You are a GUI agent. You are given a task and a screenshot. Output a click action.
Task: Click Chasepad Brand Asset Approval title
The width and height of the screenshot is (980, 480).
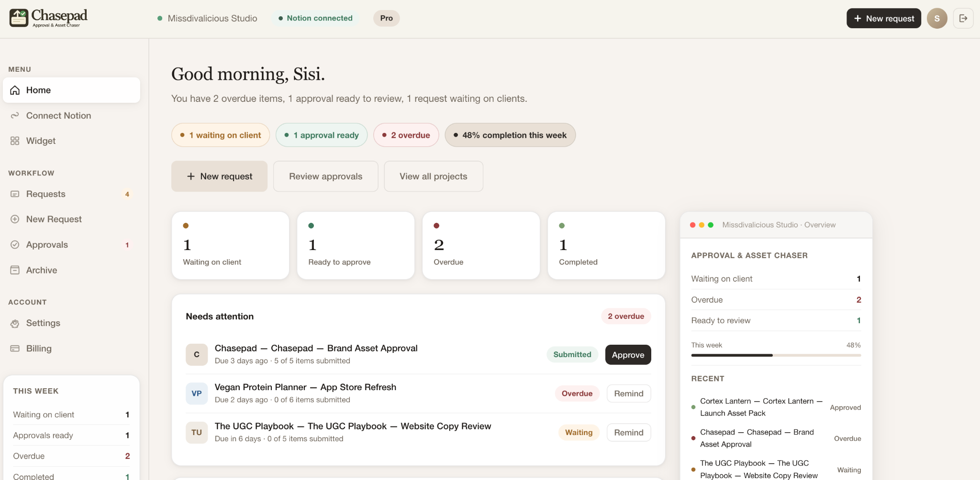click(x=316, y=348)
